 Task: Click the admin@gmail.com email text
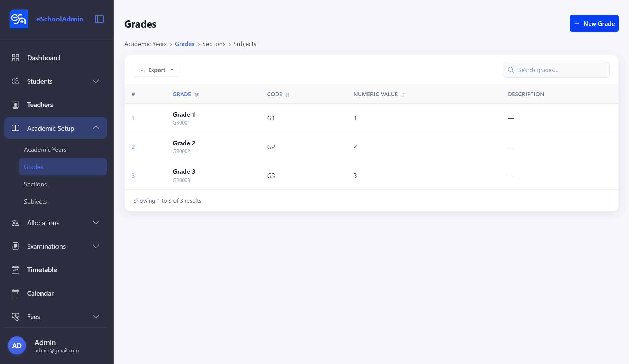coord(56,351)
